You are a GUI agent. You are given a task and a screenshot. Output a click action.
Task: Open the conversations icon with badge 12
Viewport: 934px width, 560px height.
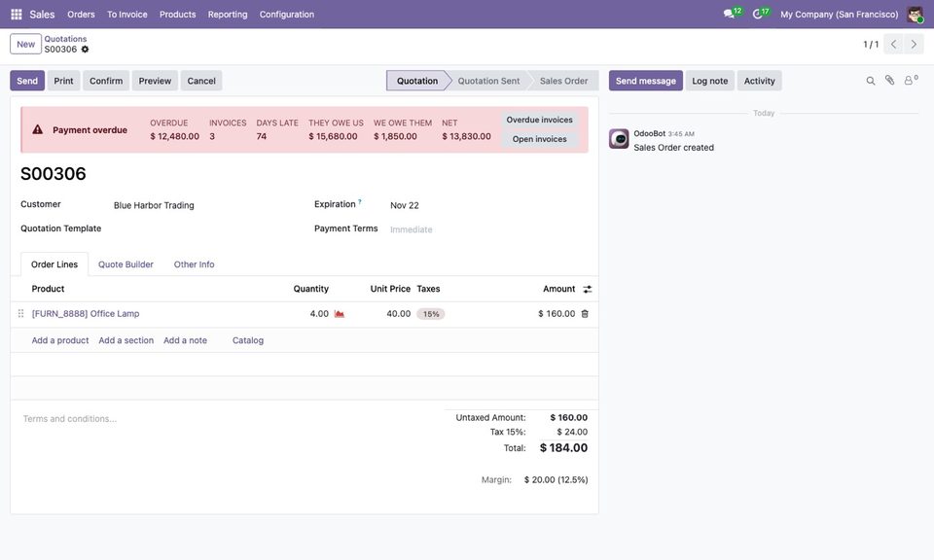coord(732,13)
